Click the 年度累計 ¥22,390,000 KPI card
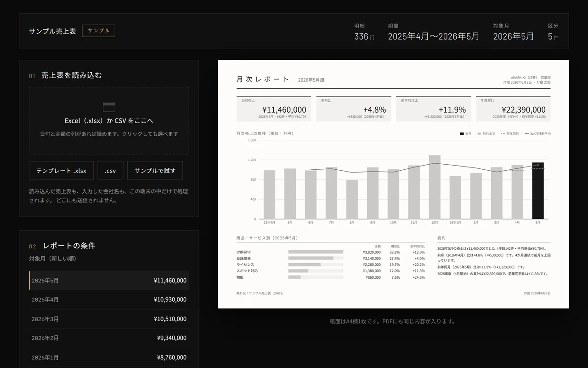Screen dimensions: 588x368 point(513,109)
